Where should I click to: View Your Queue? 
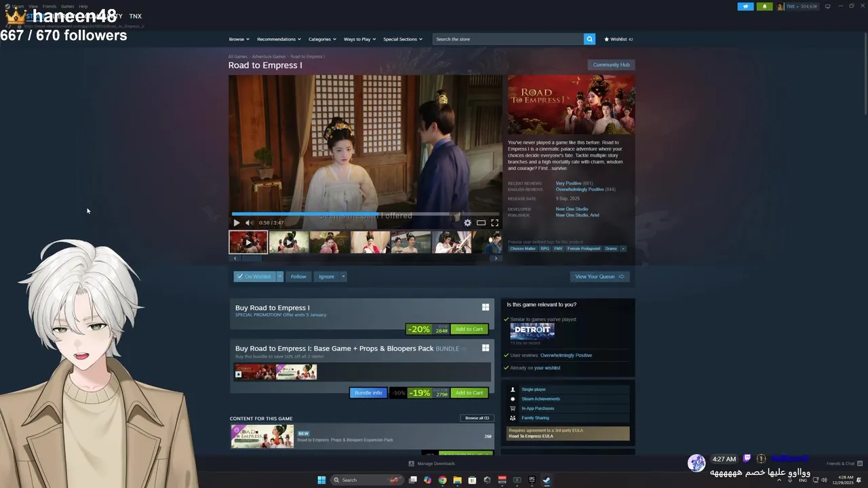(599, 277)
